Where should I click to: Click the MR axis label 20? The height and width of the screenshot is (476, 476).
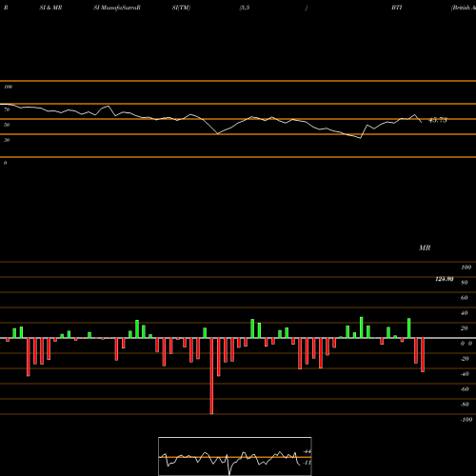tap(465, 328)
